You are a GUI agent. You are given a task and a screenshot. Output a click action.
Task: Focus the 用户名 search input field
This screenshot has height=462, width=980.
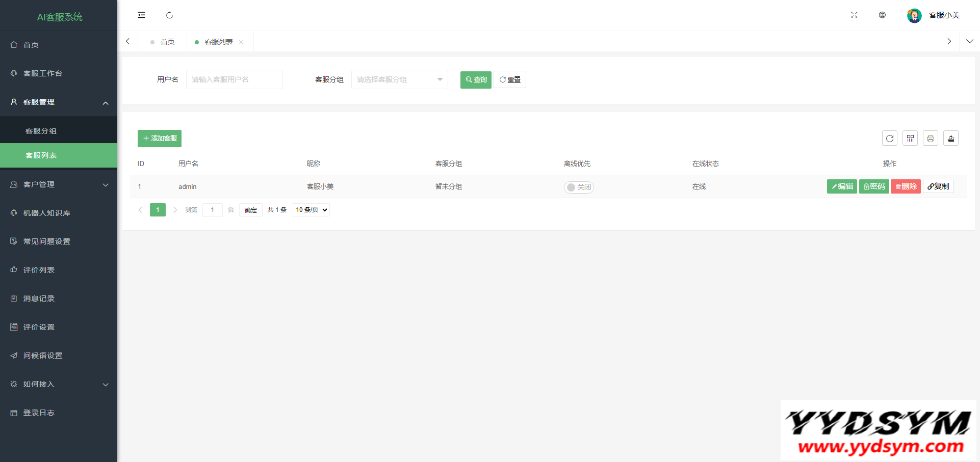234,79
